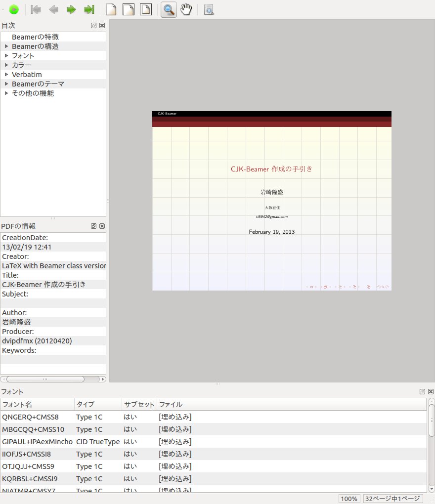Select the IIOFJS+CMSSI8 font row
This screenshot has height=504, width=435.
point(214,454)
